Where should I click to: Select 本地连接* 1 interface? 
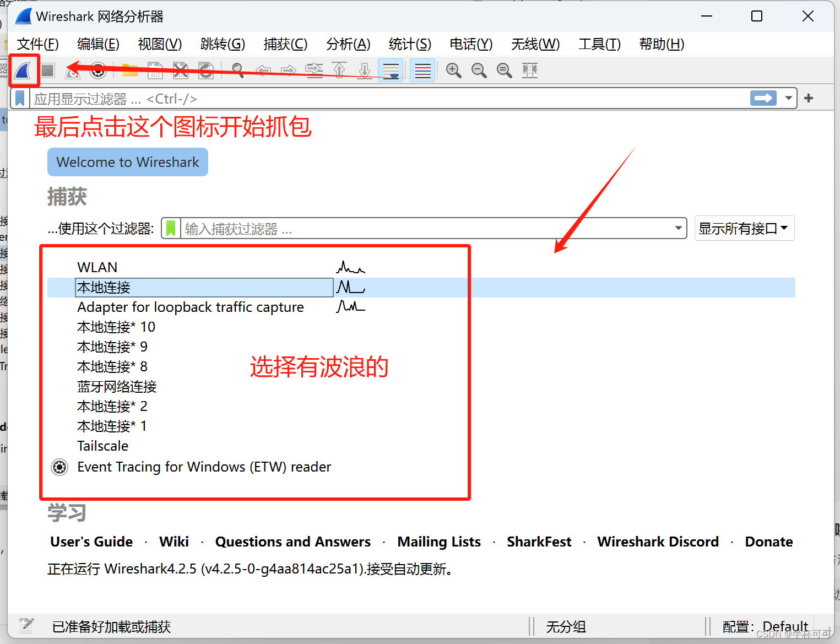coord(112,426)
